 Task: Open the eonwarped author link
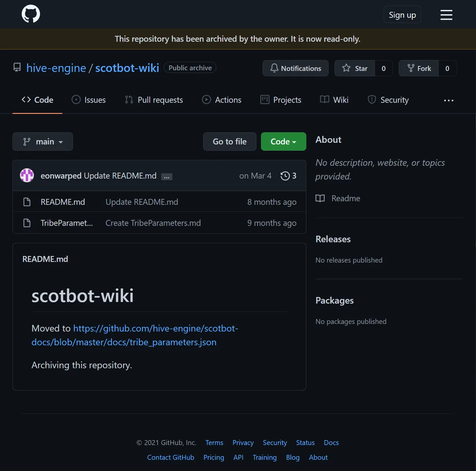click(61, 176)
